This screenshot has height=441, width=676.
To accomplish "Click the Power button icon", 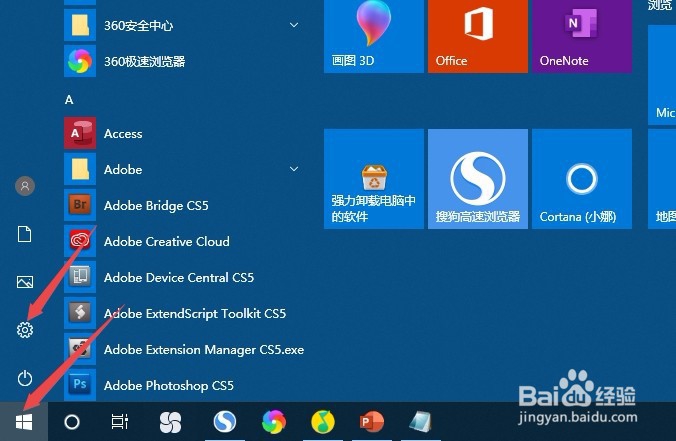I will coord(25,378).
